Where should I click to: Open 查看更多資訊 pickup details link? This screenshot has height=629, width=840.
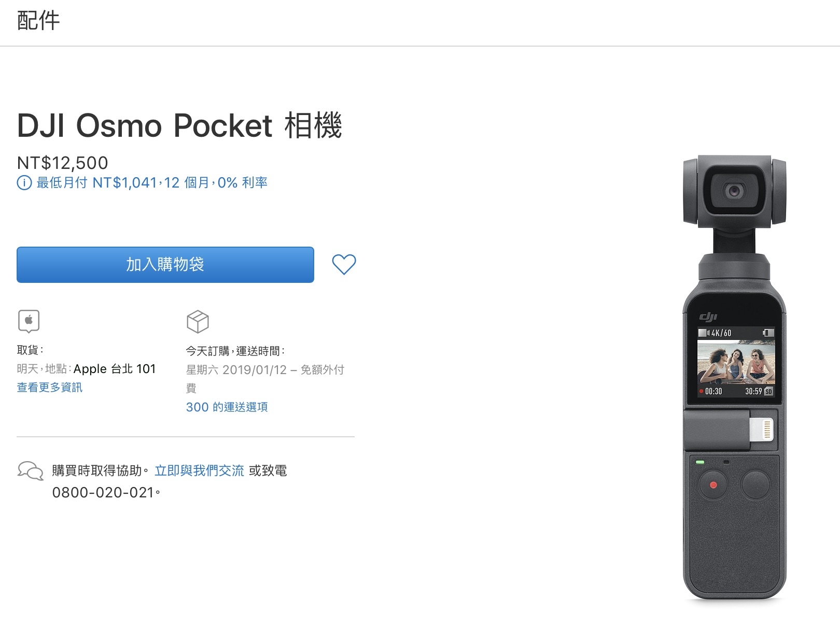(x=50, y=388)
